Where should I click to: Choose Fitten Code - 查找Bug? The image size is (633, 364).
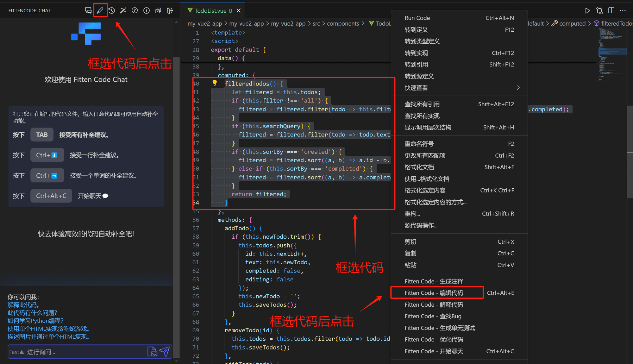pyautogui.click(x=459, y=316)
